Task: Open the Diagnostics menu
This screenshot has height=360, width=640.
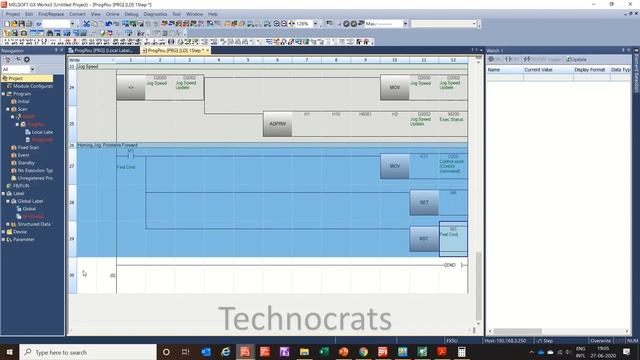Action: (156, 14)
